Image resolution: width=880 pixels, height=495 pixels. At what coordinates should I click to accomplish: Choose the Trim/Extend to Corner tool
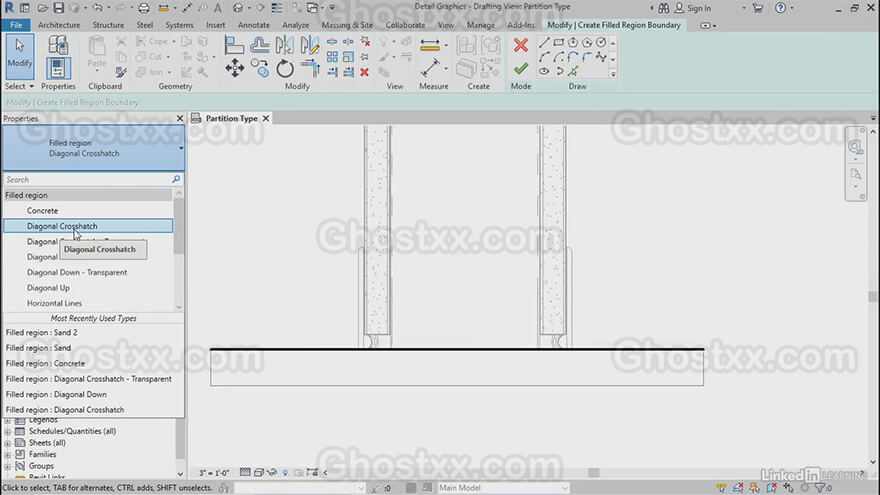310,68
